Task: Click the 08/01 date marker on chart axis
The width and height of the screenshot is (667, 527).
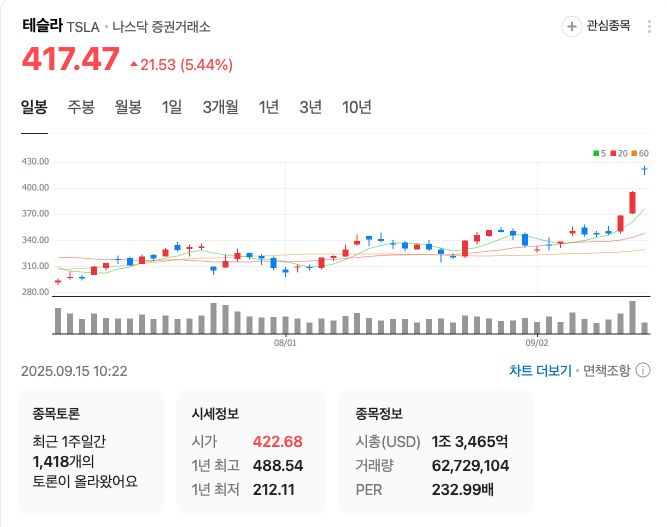Action: (285, 343)
